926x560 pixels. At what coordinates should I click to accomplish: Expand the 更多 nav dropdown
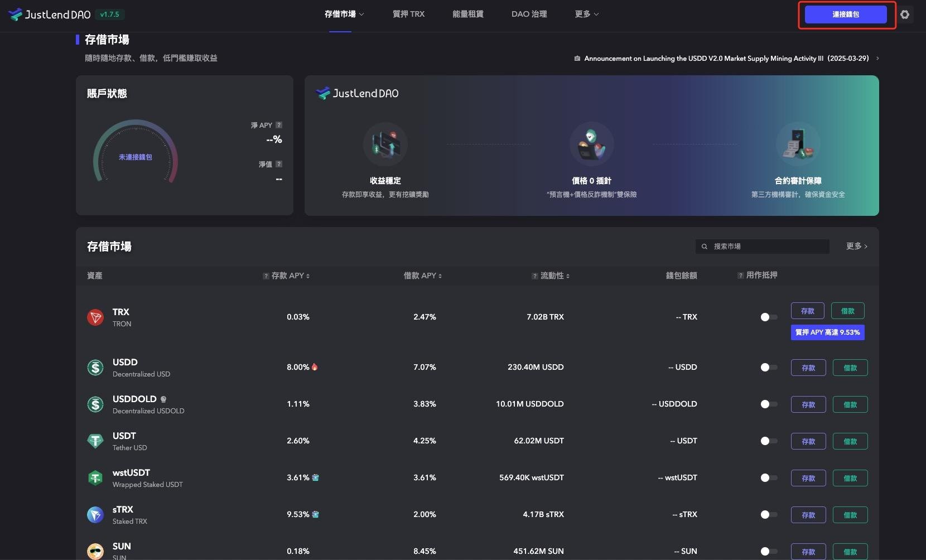[587, 14]
